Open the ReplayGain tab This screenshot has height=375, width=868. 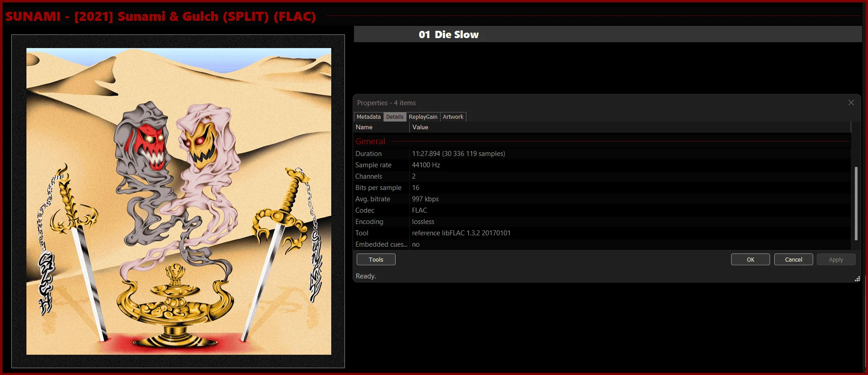(x=423, y=117)
